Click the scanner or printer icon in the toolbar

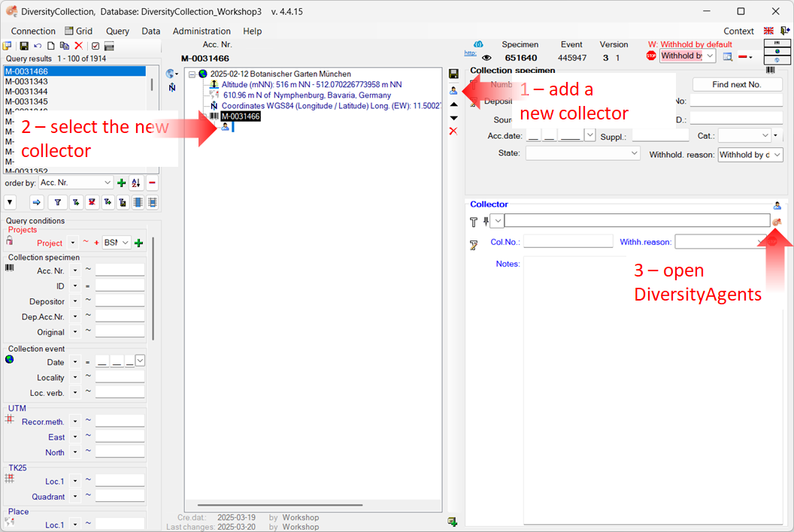tap(109, 46)
